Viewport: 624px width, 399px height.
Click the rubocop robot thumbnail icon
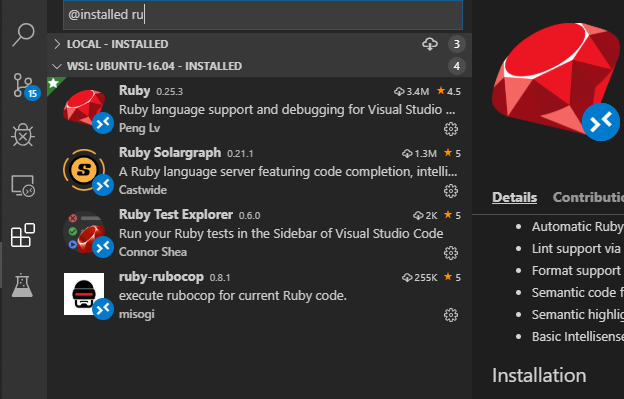(x=84, y=294)
